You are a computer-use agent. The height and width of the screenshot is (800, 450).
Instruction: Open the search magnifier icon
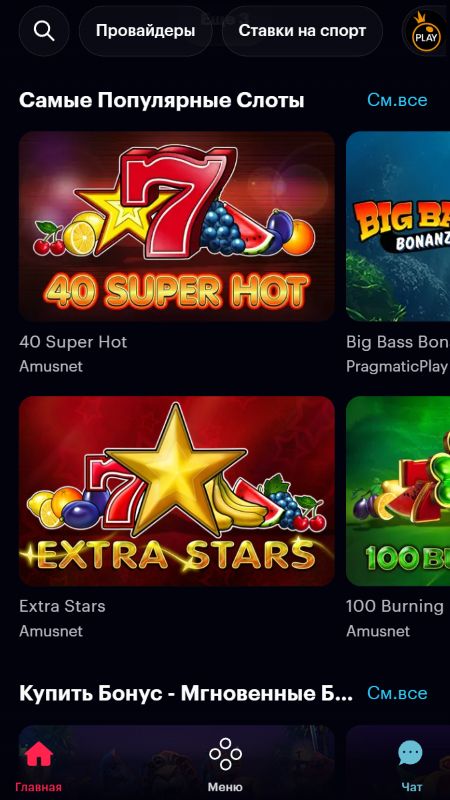[44, 31]
